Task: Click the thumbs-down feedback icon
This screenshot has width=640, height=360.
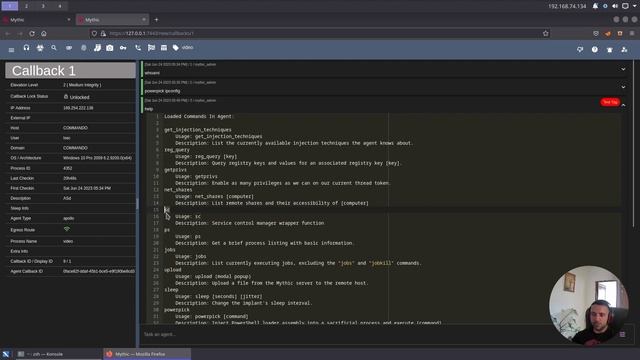Action: (580, 49)
